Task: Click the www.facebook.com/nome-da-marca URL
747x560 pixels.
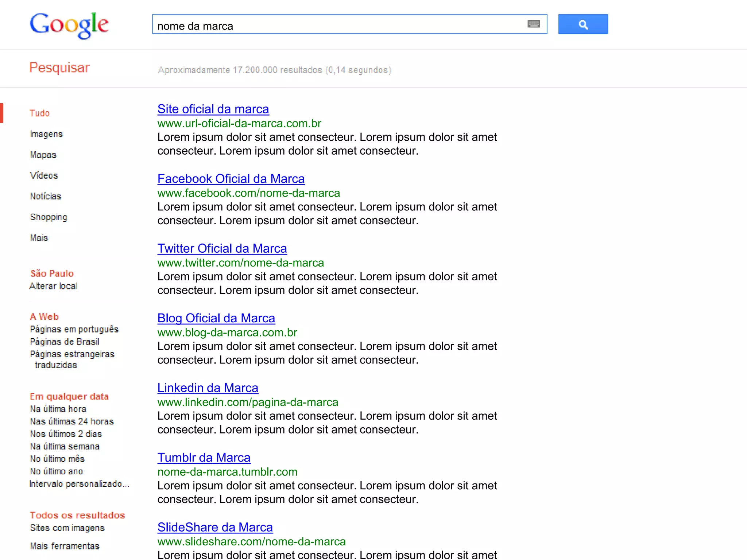Action: coord(248,193)
